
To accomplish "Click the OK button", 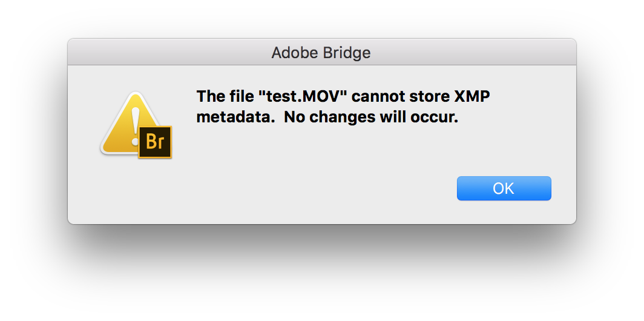I will (504, 188).
